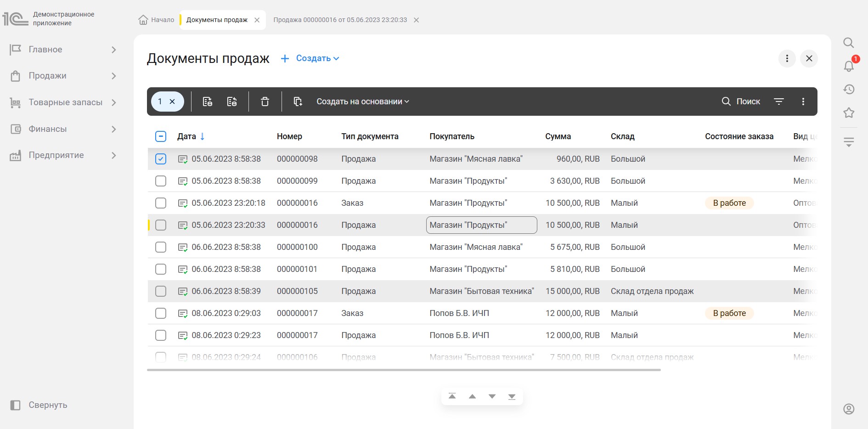Check the box for document 000000100
Image resolution: width=868 pixels, height=429 pixels.
[x=161, y=247]
